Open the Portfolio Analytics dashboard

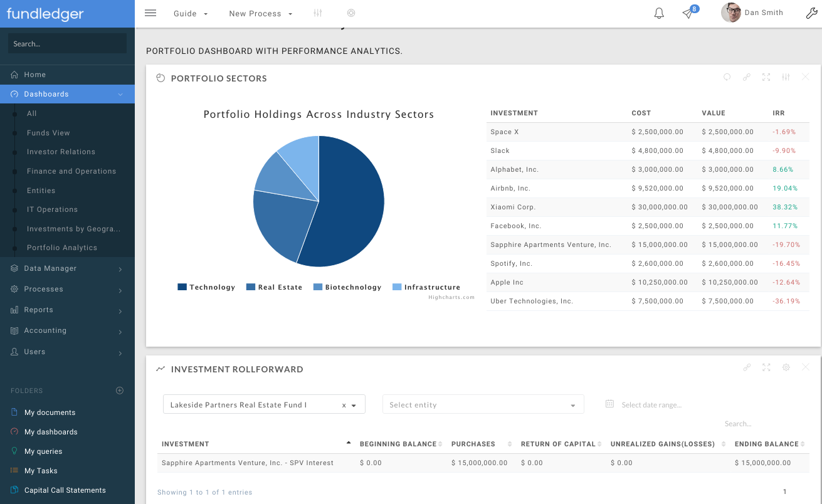pyautogui.click(x=62, y=248)
